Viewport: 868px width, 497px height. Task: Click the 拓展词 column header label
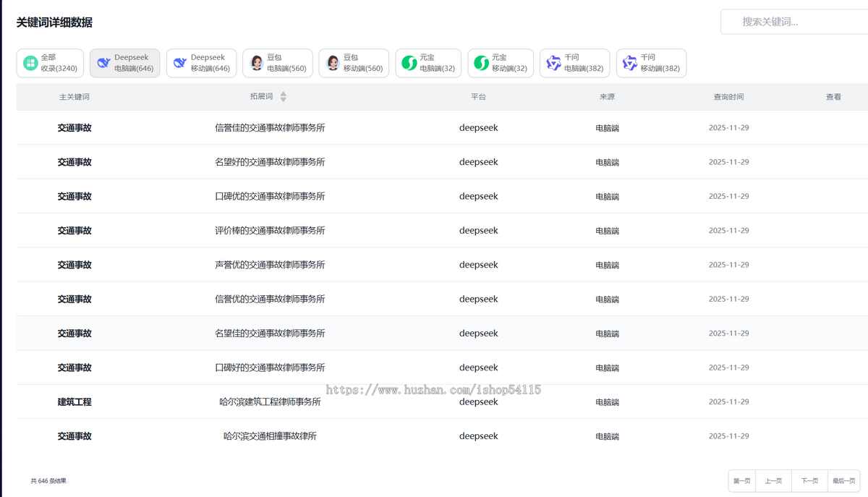261,97
